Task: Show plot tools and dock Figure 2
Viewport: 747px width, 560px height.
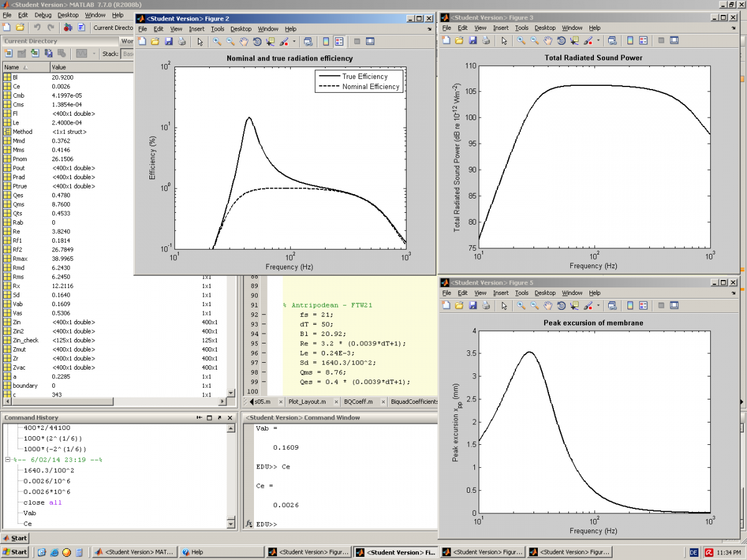Action: click(x=370, y=42)
